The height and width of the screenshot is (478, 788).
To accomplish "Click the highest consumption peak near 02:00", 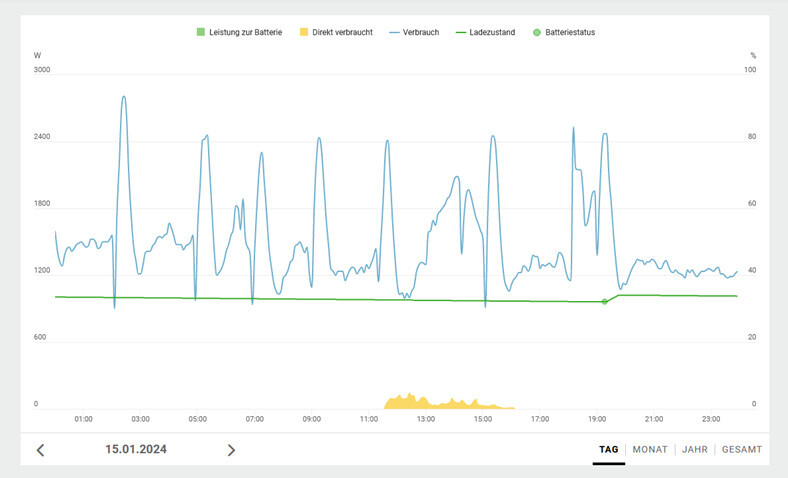I will click(123, 99).
